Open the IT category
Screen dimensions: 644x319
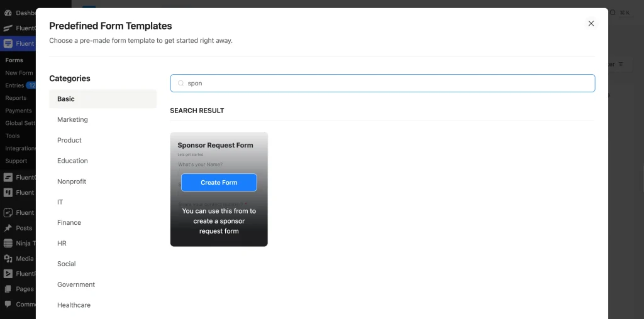pos(60,202)
